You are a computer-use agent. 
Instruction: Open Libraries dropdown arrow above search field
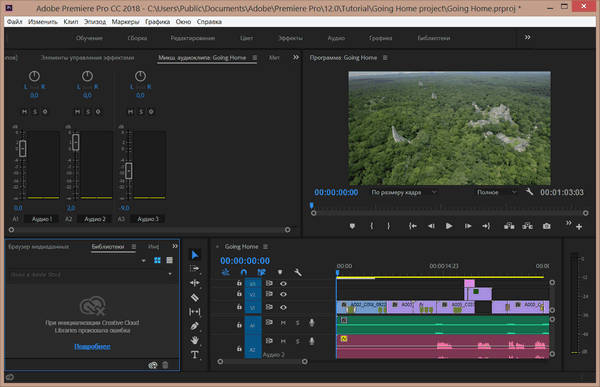143,261
